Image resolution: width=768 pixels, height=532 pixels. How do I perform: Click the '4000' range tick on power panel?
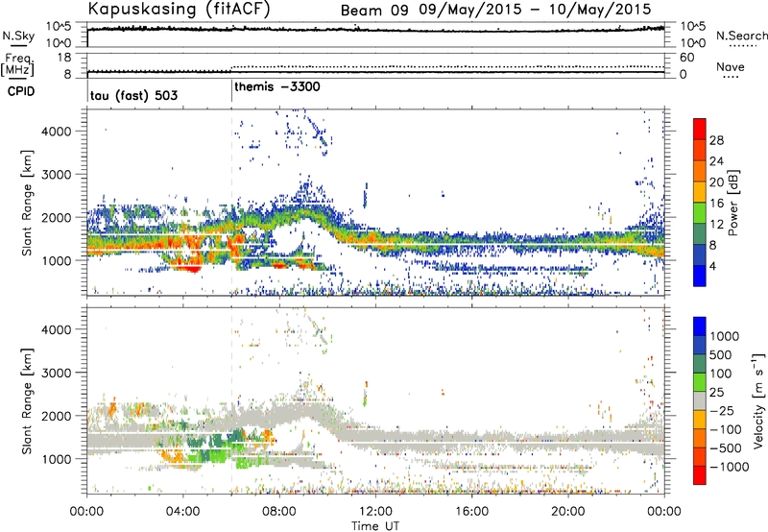[x=56, y=132]
